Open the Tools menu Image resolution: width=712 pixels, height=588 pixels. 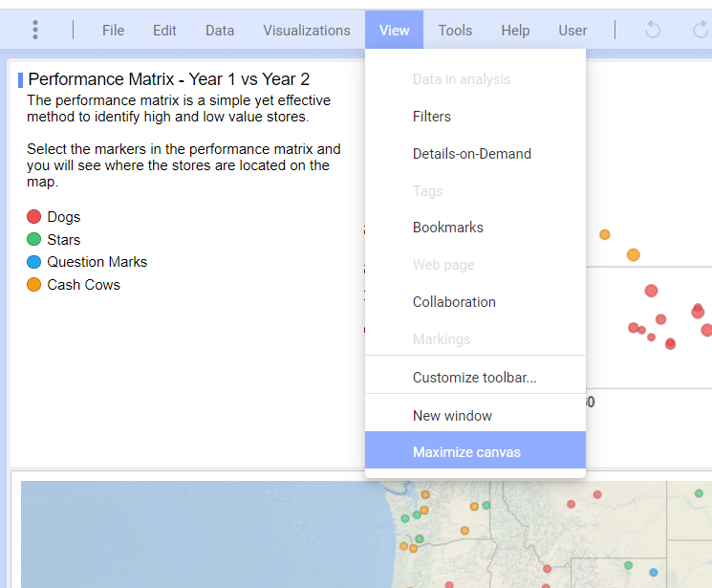tap(455, 31)
